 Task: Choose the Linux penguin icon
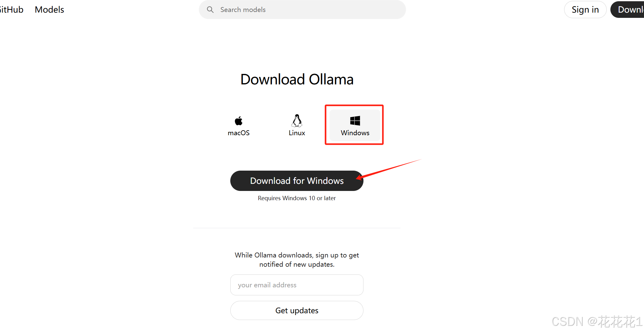(297, 120)
